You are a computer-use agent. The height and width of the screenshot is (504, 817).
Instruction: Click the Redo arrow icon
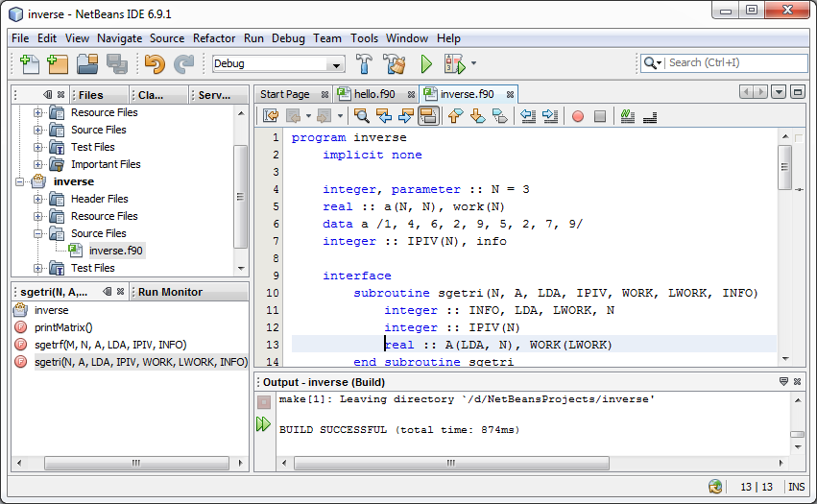[x=183, y=63]
